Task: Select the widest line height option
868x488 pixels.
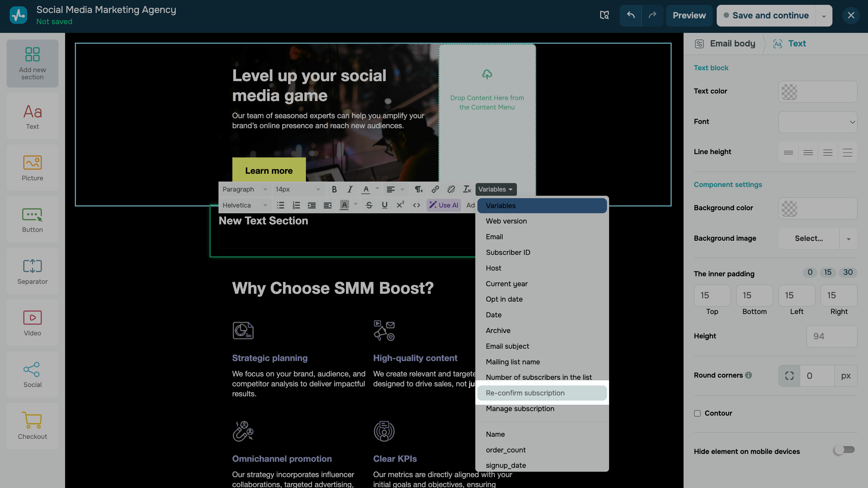Action: (848, 153)
